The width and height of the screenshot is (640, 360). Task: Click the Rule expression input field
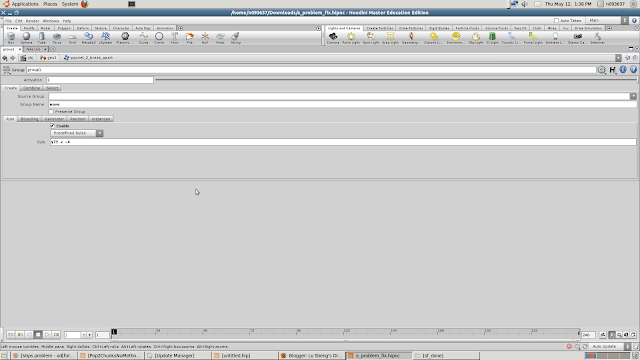point(343,142)
